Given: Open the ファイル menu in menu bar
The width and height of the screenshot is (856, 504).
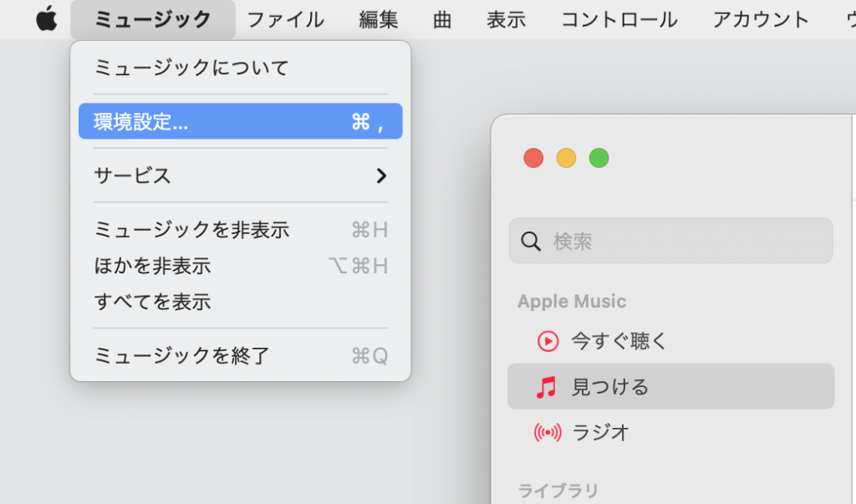Looking at the screenshot, I should point(285,19).
